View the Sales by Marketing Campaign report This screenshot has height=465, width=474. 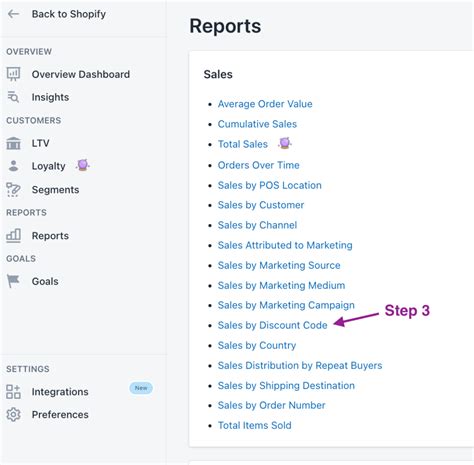coord(286,305)
